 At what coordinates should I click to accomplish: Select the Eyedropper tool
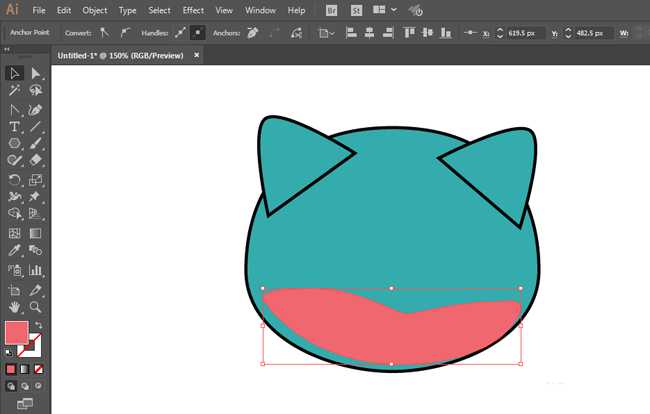pyautogui.click(x=15, y=250)
